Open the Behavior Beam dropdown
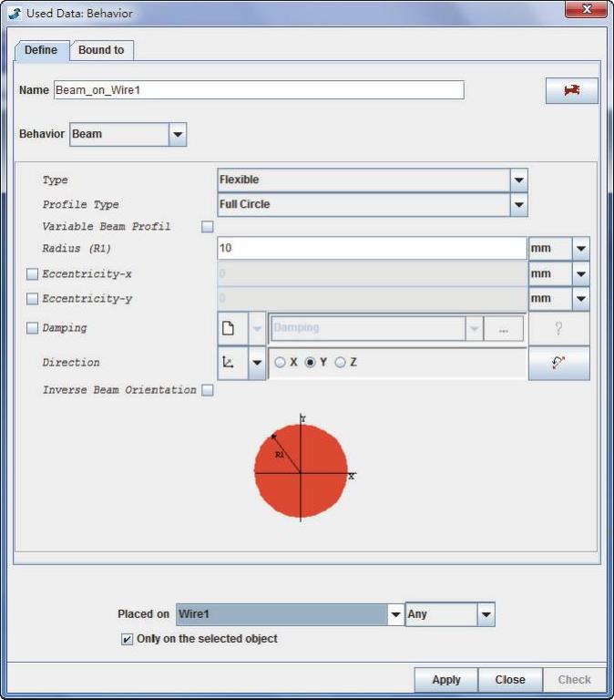The image size is (614, 700). (178, 134)
